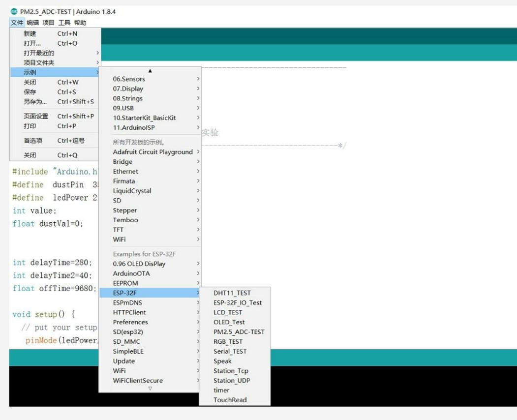The height and width of the screenshot is (420, 517).
Task: Open the 项目 menu
Action: pos(48,23)
